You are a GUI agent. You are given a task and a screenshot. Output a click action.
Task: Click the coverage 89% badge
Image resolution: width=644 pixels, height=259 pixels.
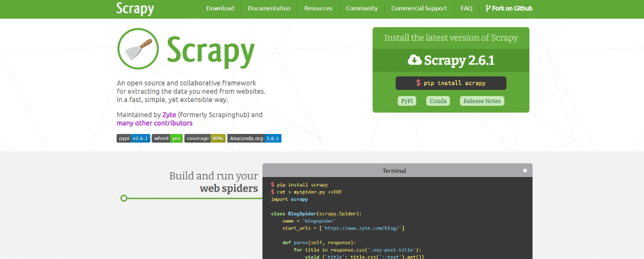click(x=205, y=138)
